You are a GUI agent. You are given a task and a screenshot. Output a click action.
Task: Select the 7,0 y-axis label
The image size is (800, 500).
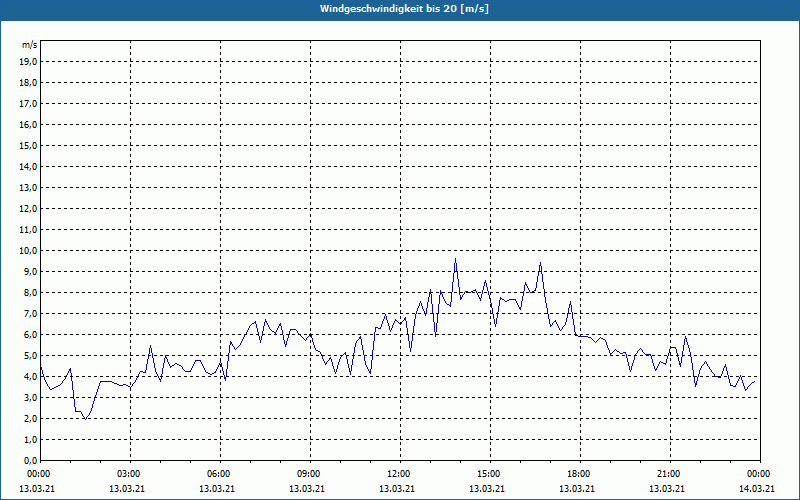(x=31, y=314)
